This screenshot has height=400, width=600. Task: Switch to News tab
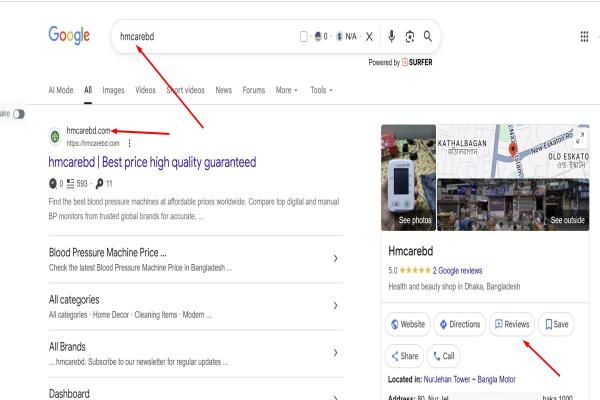pos(223,90)
